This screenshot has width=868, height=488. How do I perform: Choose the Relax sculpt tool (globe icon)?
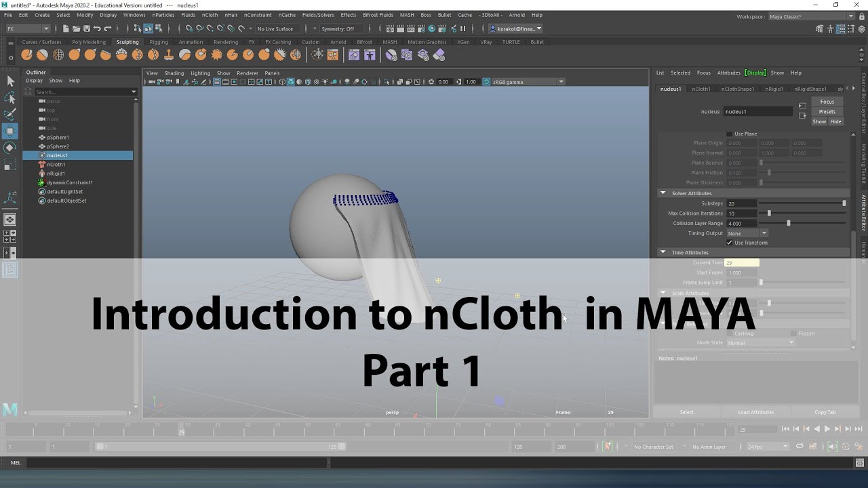[x=58, y=55]
